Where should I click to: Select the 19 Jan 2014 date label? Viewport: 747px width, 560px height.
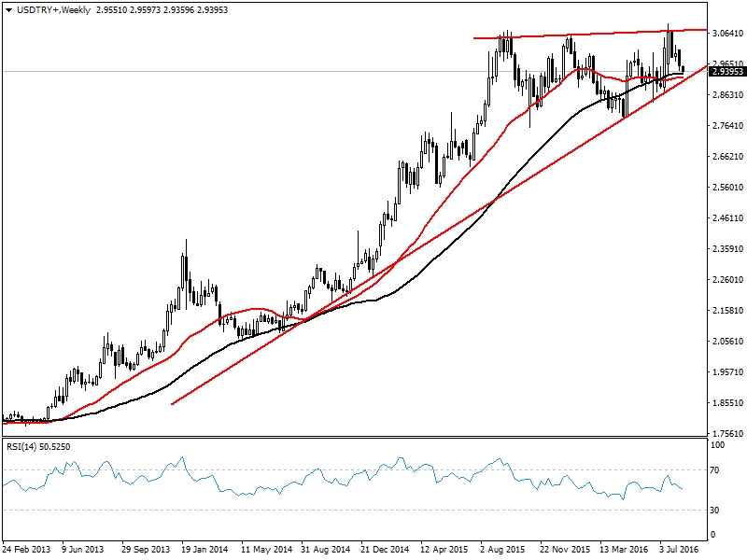pyautogui.click(x=204, y=549)
